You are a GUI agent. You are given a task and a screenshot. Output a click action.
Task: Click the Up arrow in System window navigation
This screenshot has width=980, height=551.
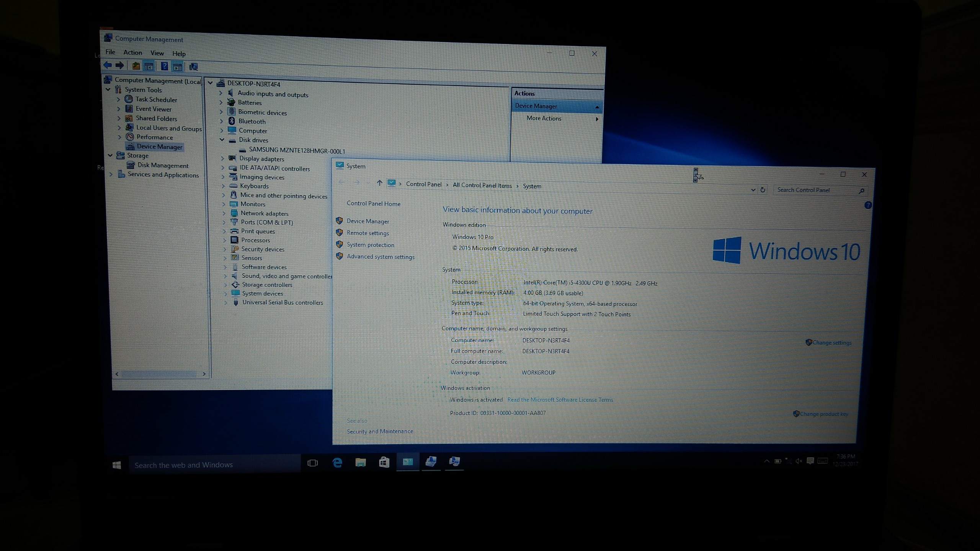(x=379, y=183)
